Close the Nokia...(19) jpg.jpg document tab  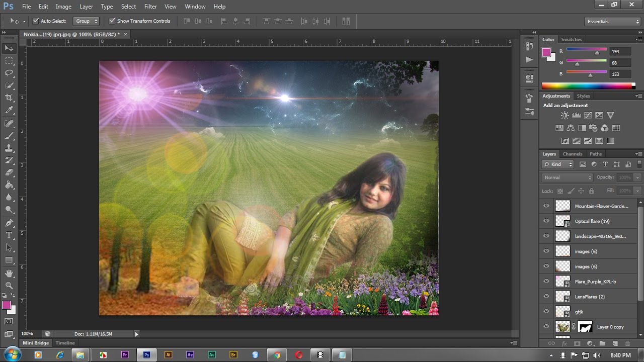coord(125,34)
